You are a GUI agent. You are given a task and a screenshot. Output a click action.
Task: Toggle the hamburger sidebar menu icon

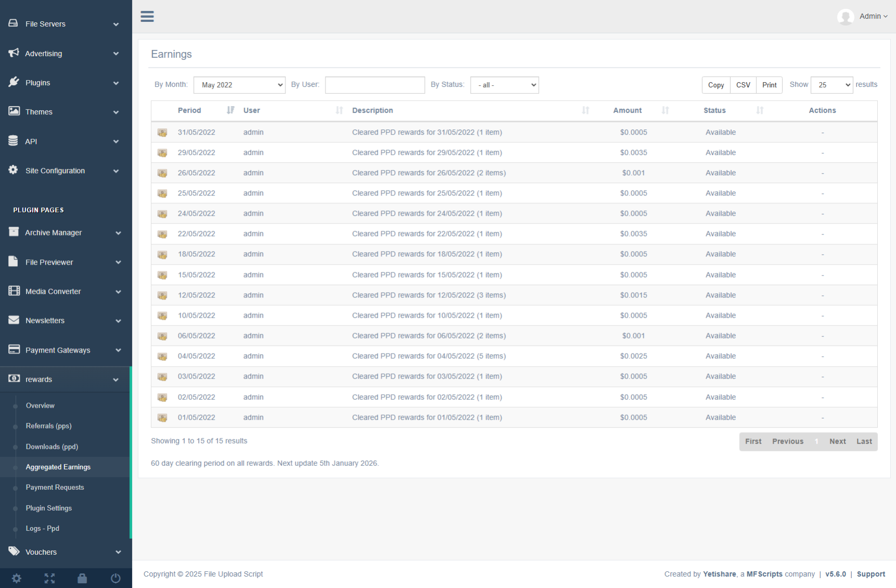147,17
